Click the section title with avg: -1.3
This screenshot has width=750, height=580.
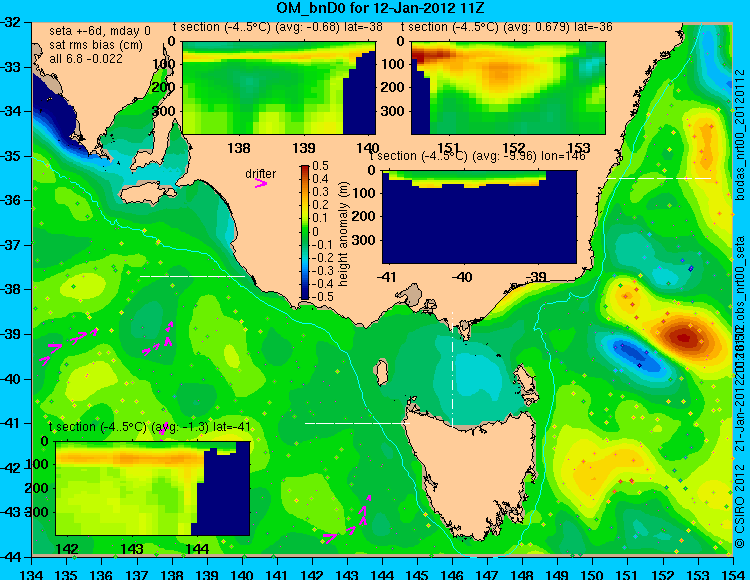tap(150, 427)
